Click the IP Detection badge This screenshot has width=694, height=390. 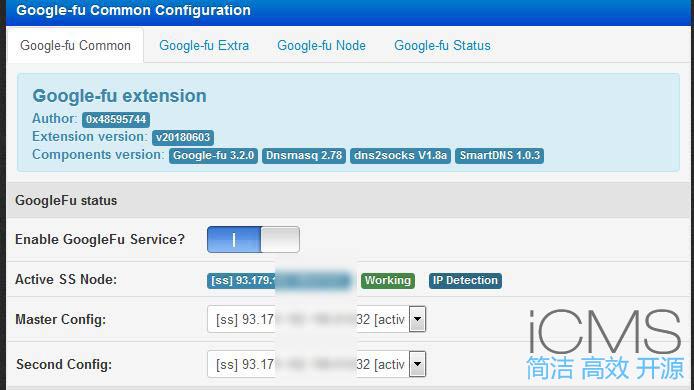coord(465,281)
